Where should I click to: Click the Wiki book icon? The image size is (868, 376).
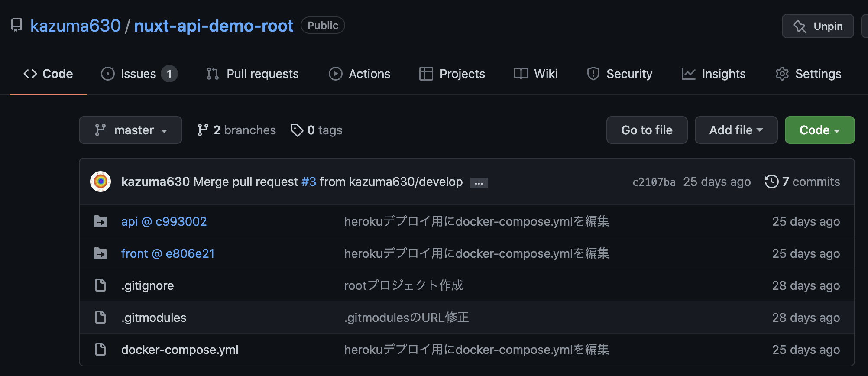click(521, 74)
